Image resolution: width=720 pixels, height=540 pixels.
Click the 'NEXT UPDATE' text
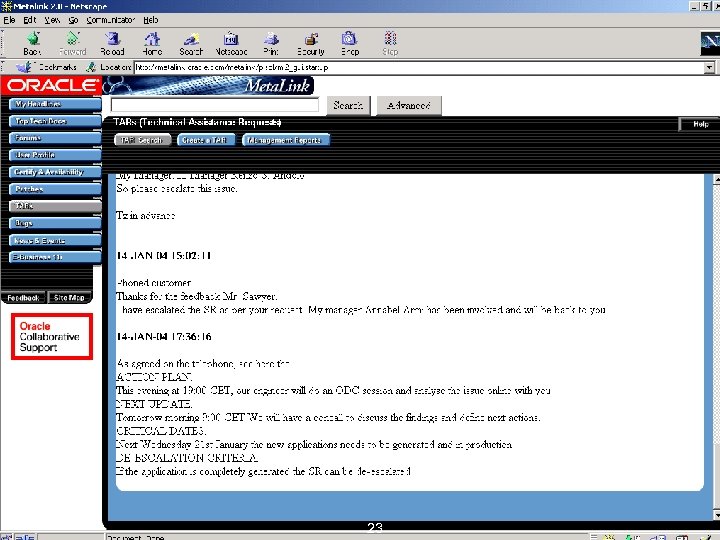(x=154, y=404)
